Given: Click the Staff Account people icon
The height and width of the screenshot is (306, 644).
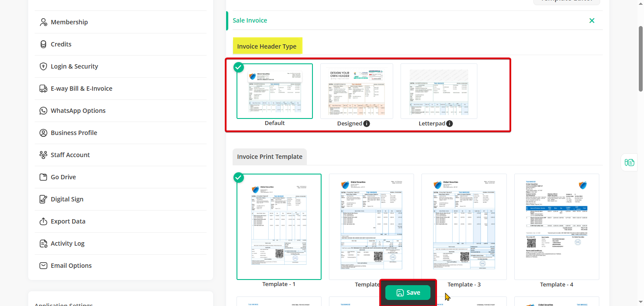Looking at the screenshot, I should pyautogui.click(x=43, y=155).
